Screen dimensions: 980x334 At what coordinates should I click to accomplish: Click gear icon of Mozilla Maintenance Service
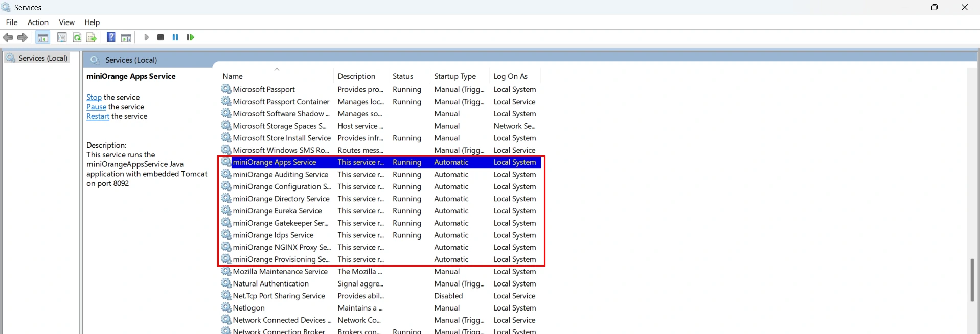[x=226, y=272]
